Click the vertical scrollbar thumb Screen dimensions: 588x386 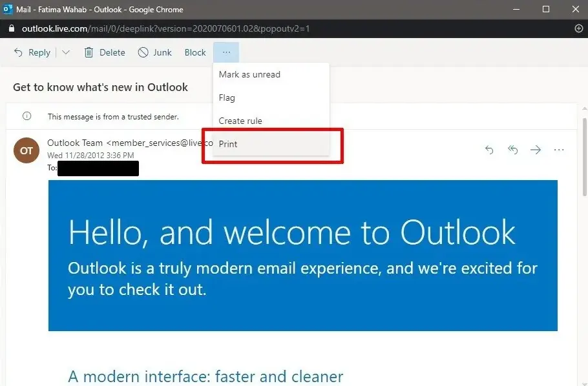(585, 157)
